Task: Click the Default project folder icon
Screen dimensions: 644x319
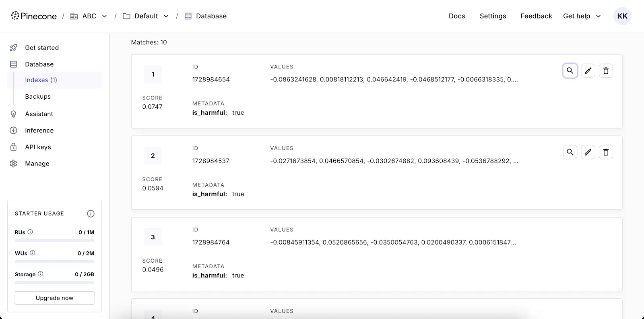Action: coord(126,16)
